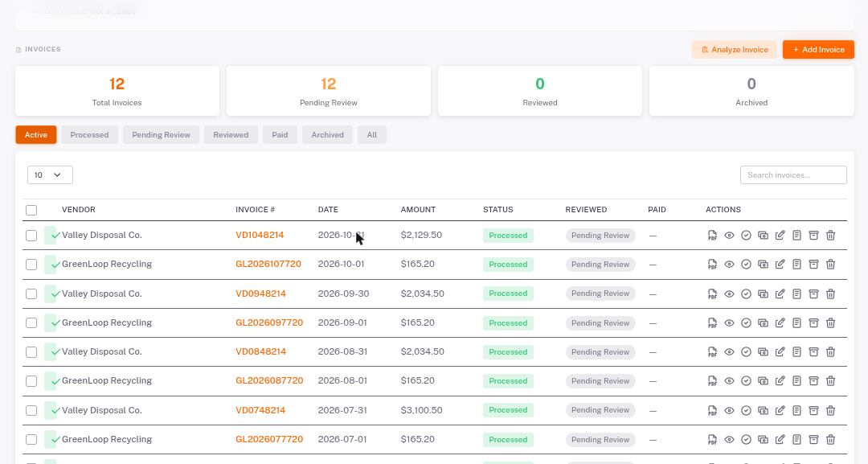Viewport: 868px width, 464px height.
Task: Sort the table by the Amount column header
Action: 418,210
